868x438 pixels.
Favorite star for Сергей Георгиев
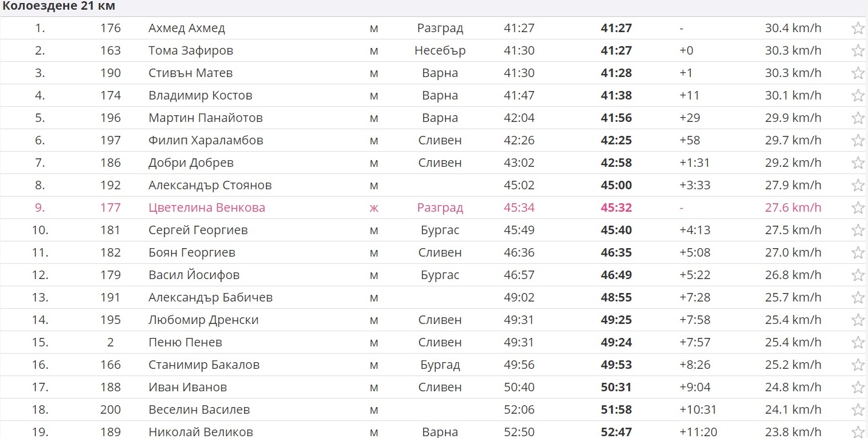[x=857, y=230]
